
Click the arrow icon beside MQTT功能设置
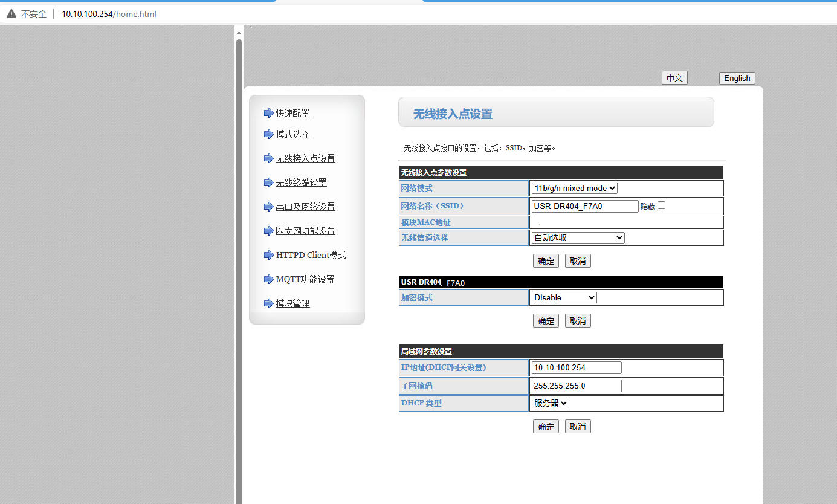pyautogui.click(x=268, y=279)
